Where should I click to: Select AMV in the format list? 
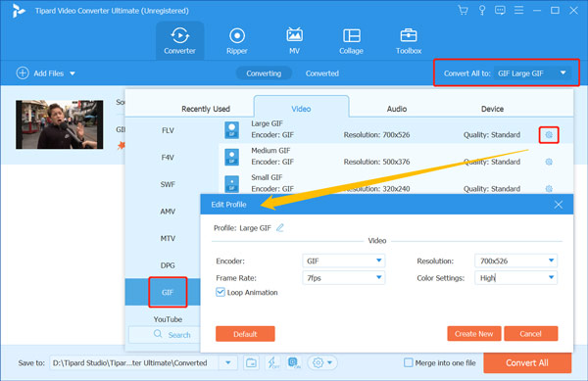168,212
